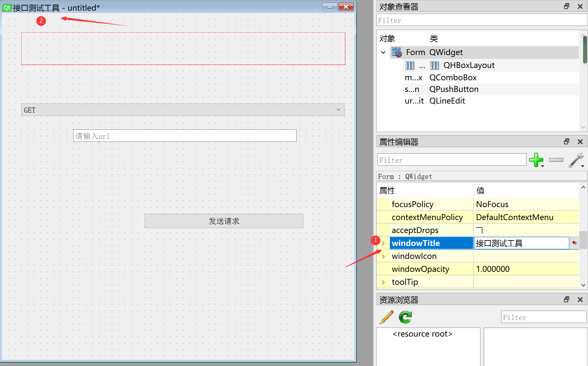Add a dynamic property with green plus

536,160
